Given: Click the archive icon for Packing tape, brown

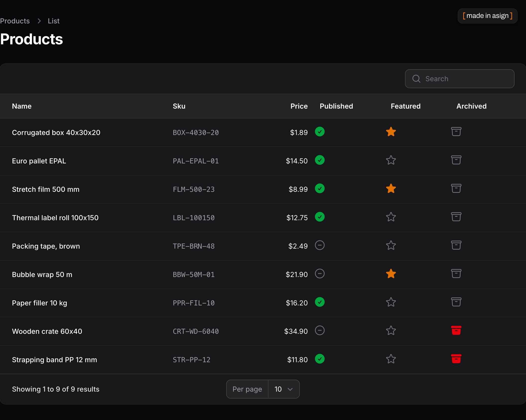Looking at the screenshot, I should 456,245.
